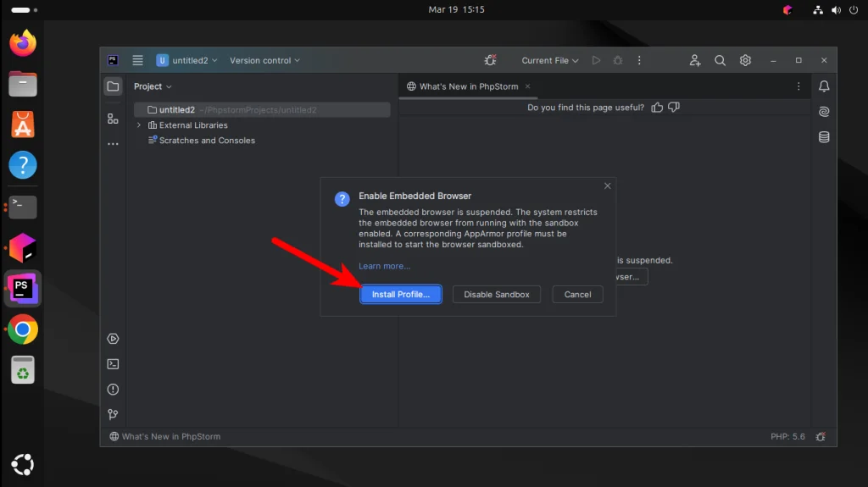Open the Help app from the dock
868x487 pixels.
point(23,165)
